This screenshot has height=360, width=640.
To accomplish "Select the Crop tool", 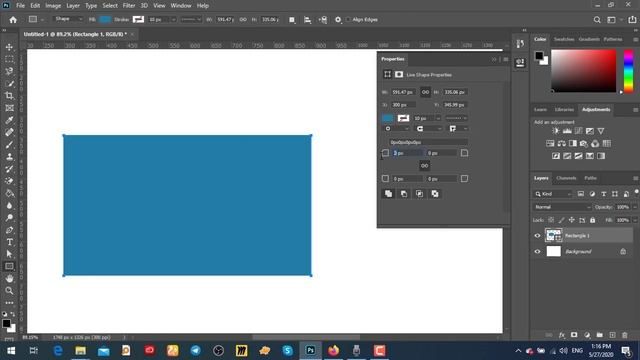I will (9, 96).
